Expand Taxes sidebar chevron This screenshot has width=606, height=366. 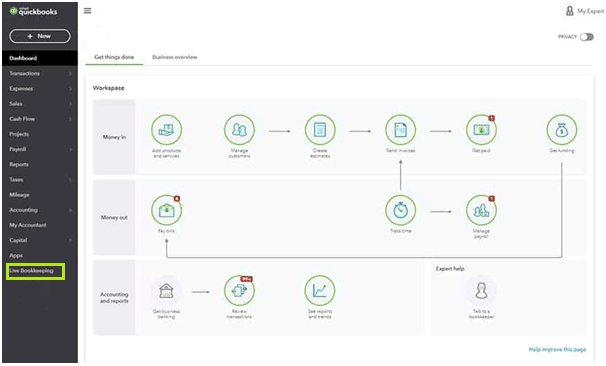pos(70,180)
